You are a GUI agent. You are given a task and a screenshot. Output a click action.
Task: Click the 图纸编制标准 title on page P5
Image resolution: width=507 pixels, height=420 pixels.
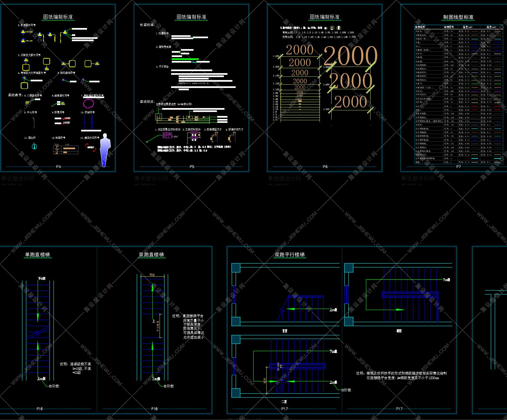point(192,17)
